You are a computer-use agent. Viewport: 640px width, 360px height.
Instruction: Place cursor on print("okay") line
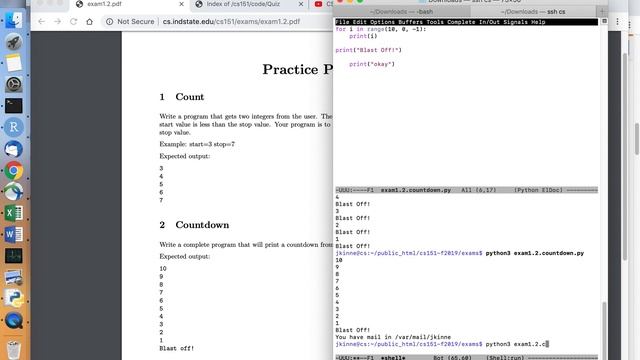tap(372, 64)
